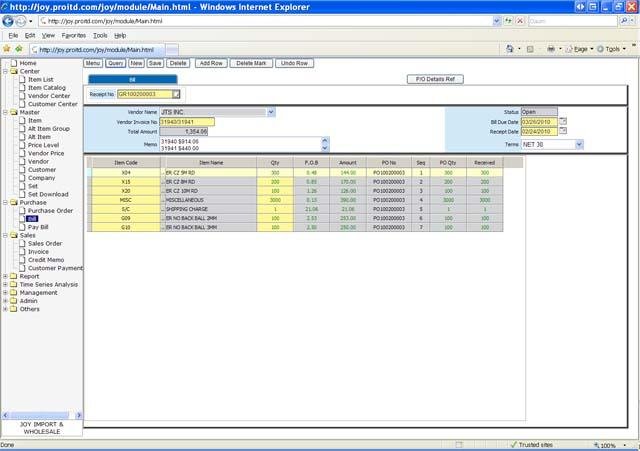Viewport: 640px width, 451px height.
Task: Open Price Level in the tree
Action: coord(43,145)
